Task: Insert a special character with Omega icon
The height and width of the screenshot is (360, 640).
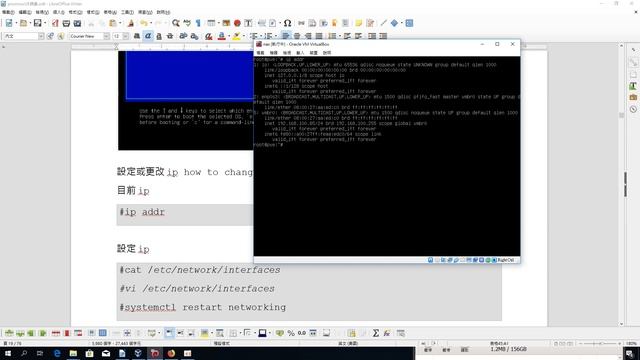Action: click(x=287, y=23)
